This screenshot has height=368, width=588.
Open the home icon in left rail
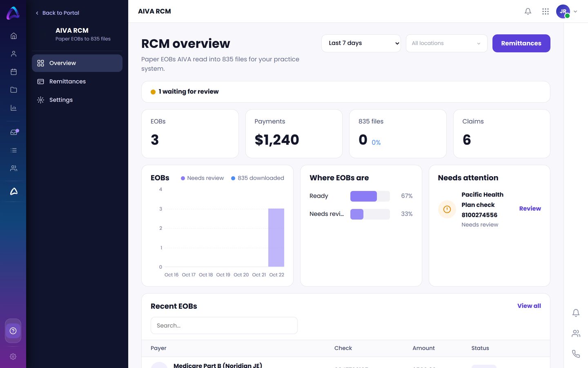coord(13,36)
